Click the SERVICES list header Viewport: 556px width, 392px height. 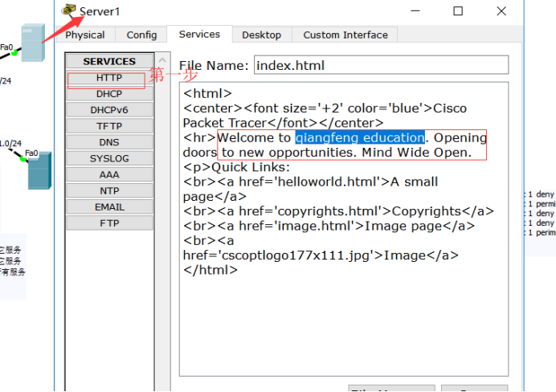tap(109, 61)
